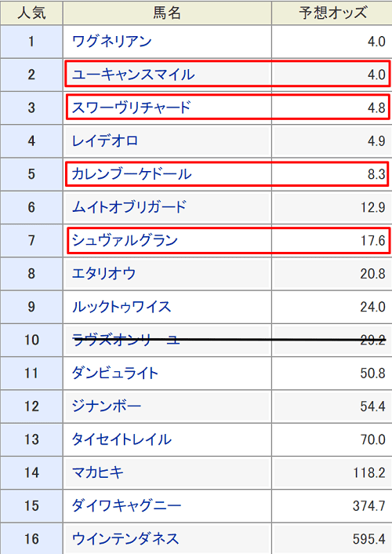The image size is (392, 554).
Task: Click the 595.4 odds cell
Action: tap(332, 539)
